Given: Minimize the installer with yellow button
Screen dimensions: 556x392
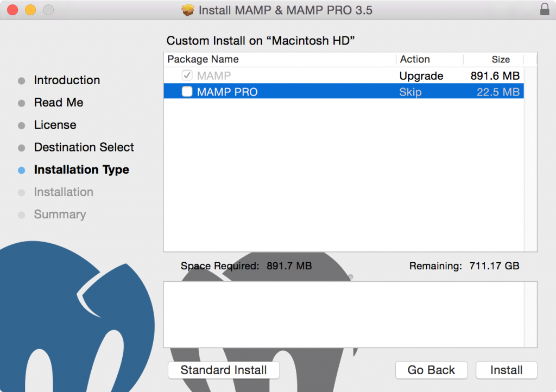Looking at the screenshot, I should point(30,10).
